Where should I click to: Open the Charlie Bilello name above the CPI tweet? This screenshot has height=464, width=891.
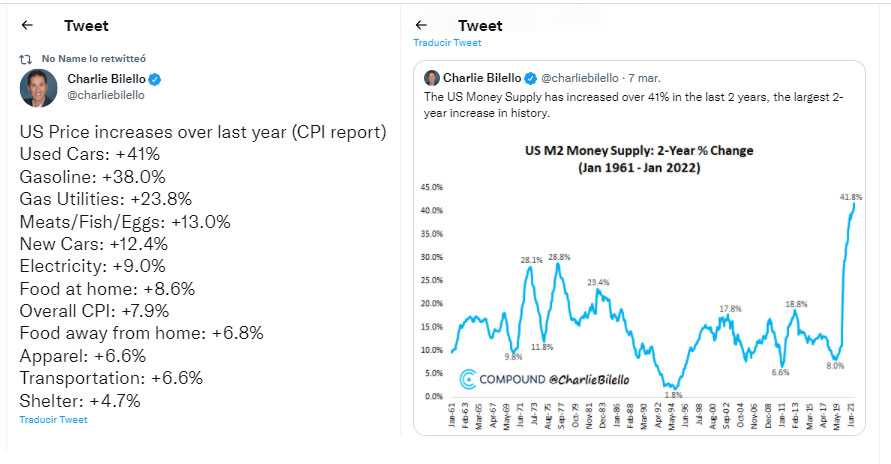click(107, 79)
